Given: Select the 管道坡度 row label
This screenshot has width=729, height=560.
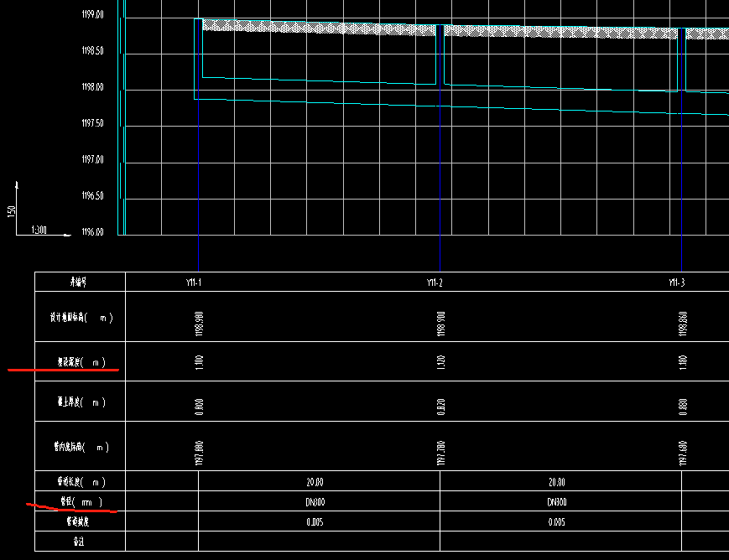Looking at the screenshot, I should coord(78,522).
